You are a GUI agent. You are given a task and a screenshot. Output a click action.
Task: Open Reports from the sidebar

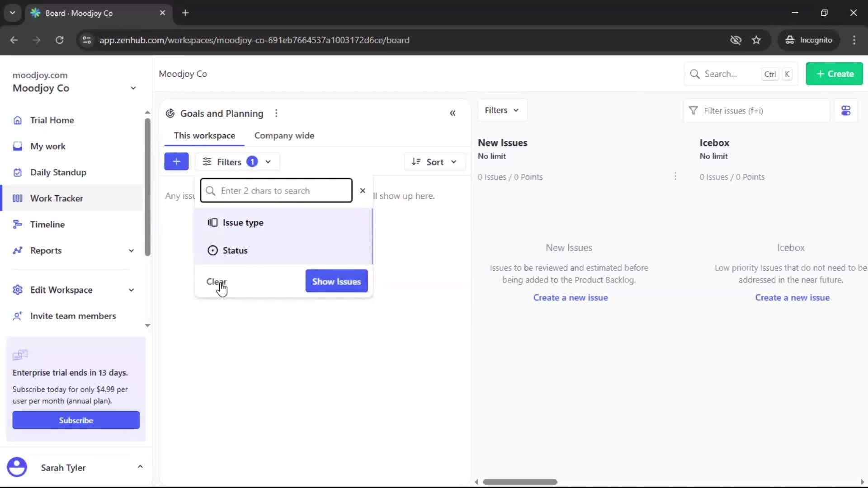point(46,250)
